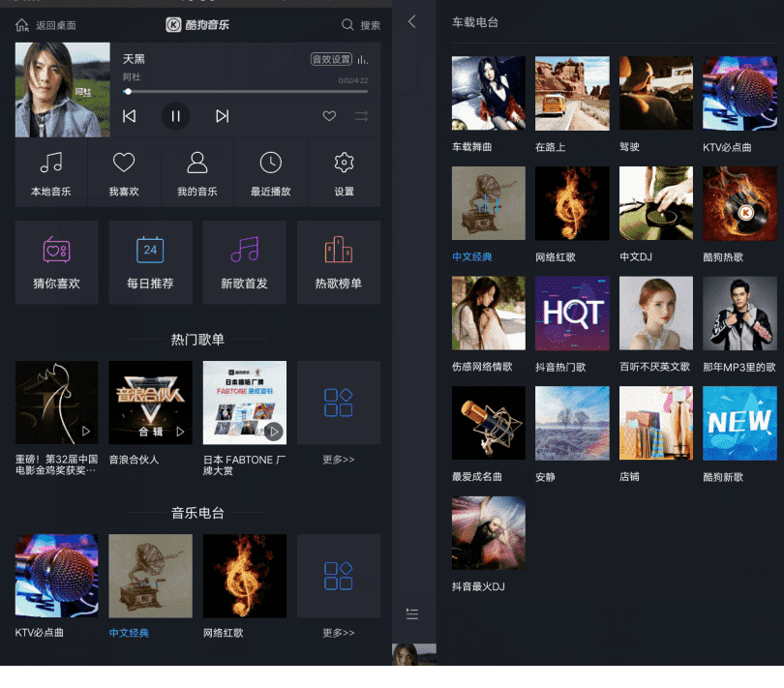This screenshot has height=688, width=784.
Task: Select 中文经典 in 车载电台 grid
Action: point(489,203)
